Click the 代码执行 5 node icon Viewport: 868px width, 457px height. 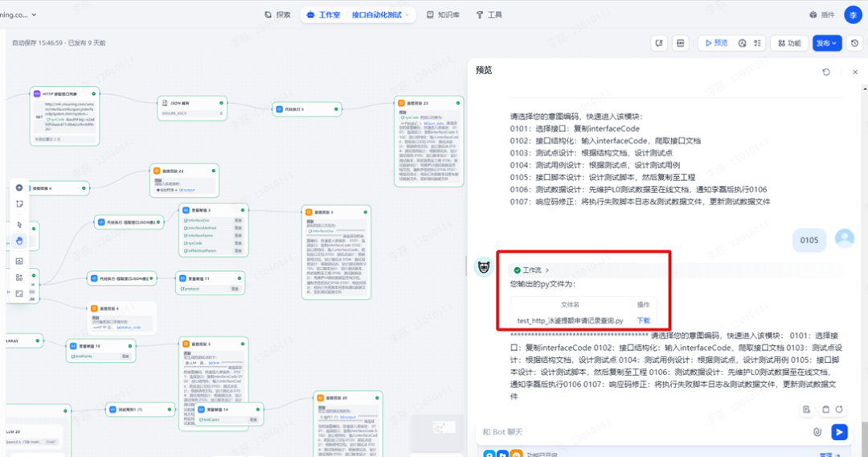coord(279,109)
